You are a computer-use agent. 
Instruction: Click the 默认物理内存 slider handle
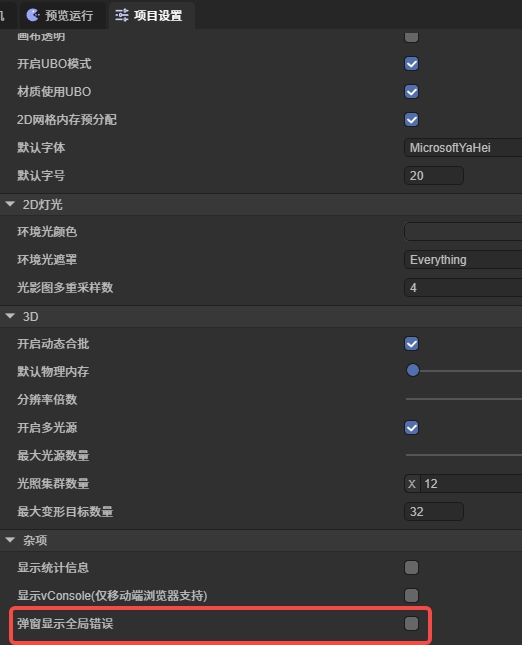[x=413, y=370]
